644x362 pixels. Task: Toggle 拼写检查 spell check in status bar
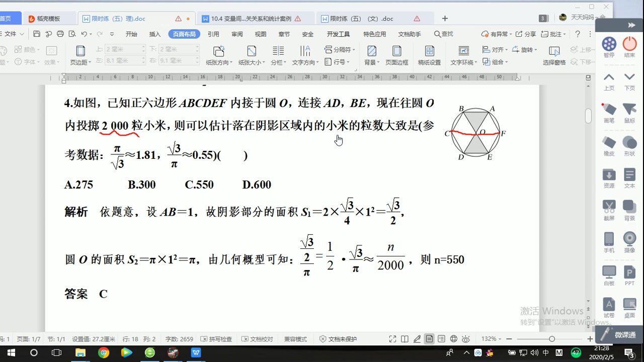coord(216,339)
